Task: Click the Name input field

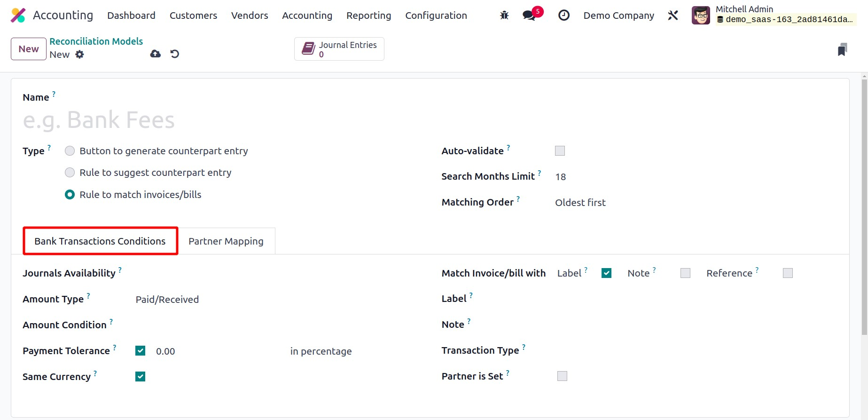Action: click(x=188, y=120)
